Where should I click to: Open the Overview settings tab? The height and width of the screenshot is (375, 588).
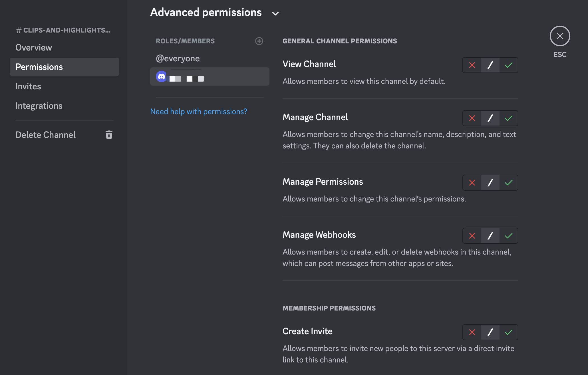coord(34,47)
